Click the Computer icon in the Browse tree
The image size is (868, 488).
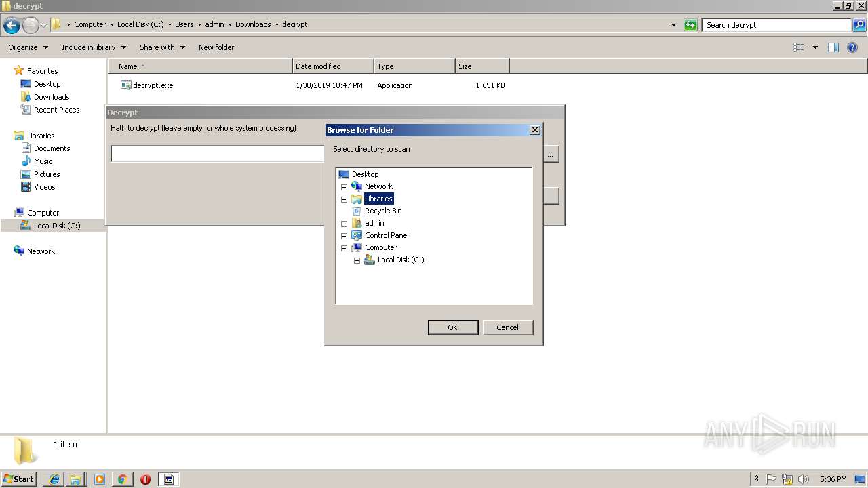[357, 247]
